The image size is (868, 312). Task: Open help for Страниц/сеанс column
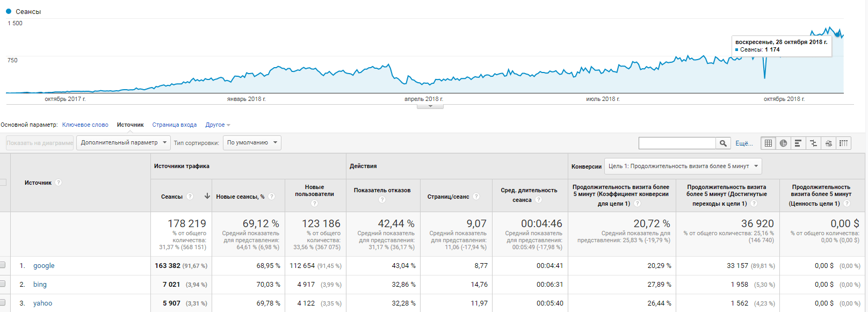[x=476, y=197]
